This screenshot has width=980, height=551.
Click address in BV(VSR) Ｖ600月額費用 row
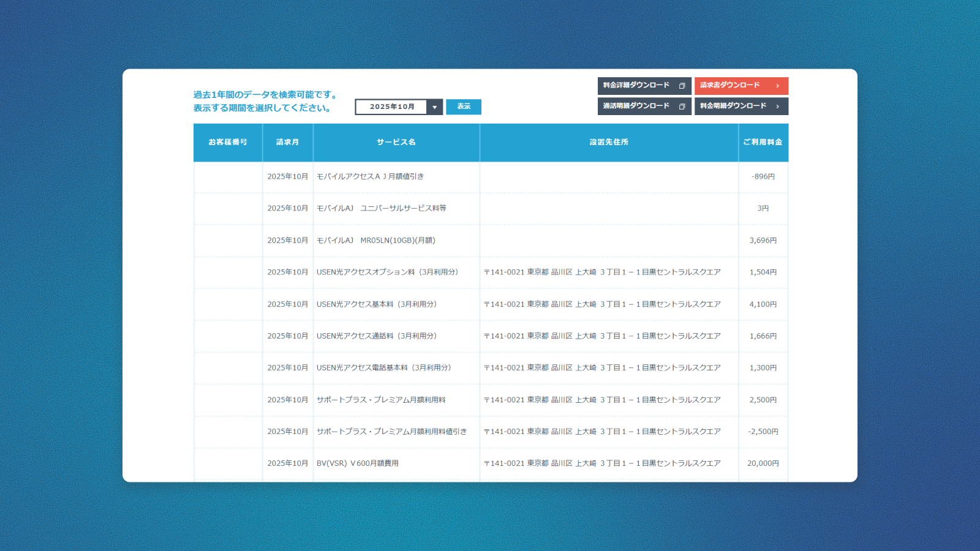pos(602,463)
